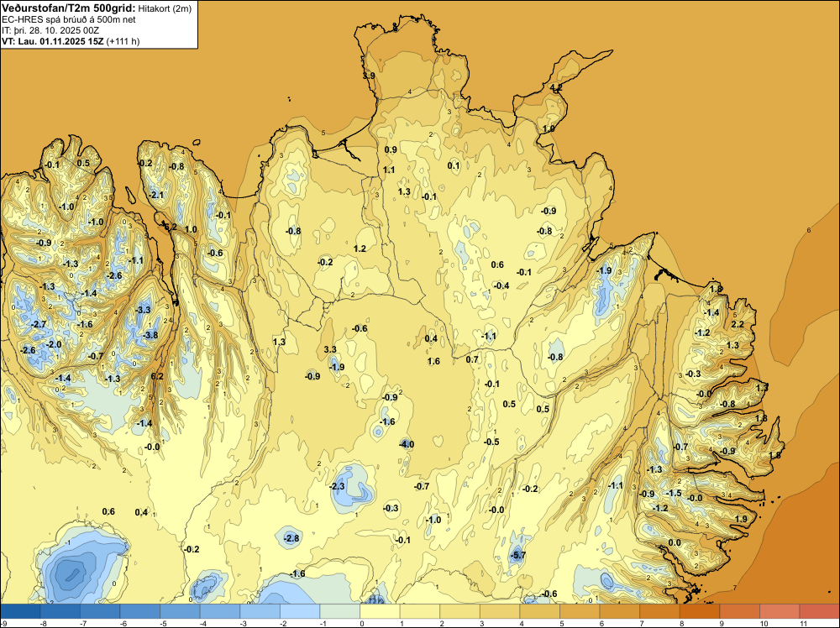Image resolution: width=840 pixels, height=628 pixels.
Task: Click the temperature value '-3.8' in the Westfjords
Action: [150, 335]
